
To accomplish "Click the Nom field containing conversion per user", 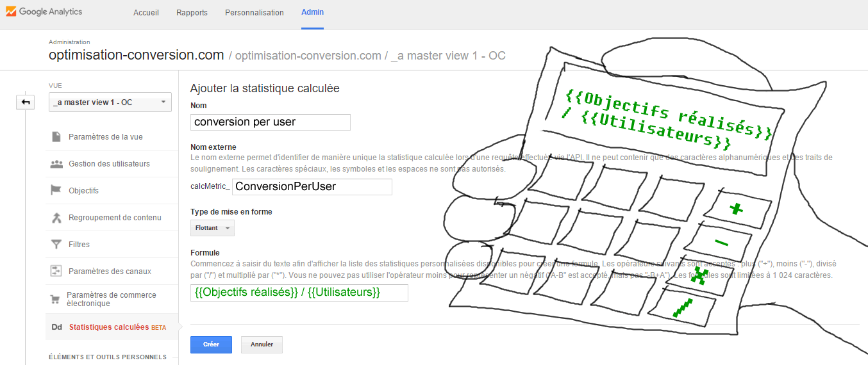I will [271, 122].
